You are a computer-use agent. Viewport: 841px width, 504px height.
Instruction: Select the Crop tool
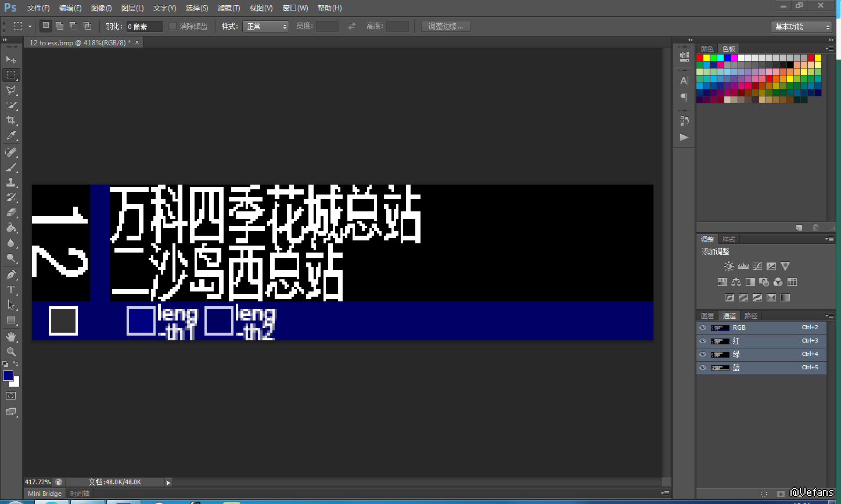(11, 120)
